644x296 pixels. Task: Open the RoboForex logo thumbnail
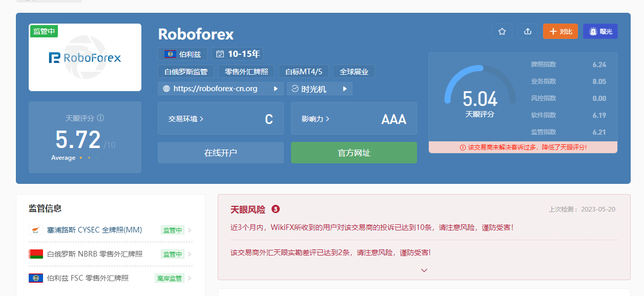tap(85, 57)
